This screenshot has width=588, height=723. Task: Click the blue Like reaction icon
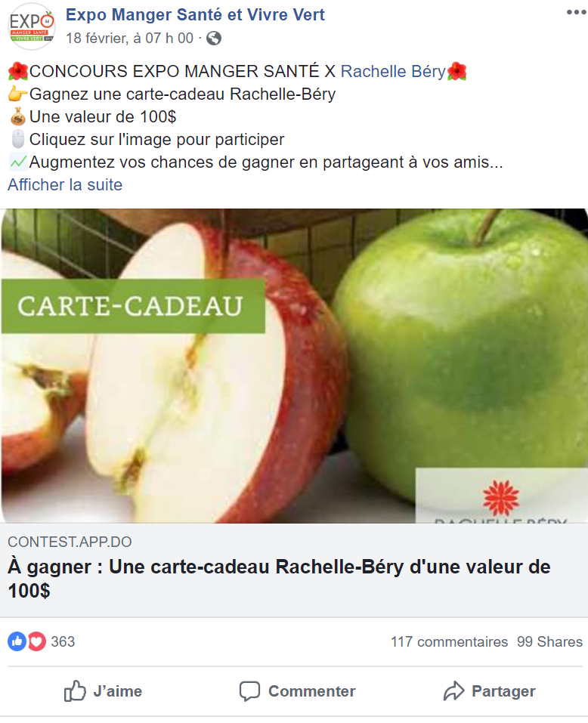pyautogui.click(x=17, y=641)
